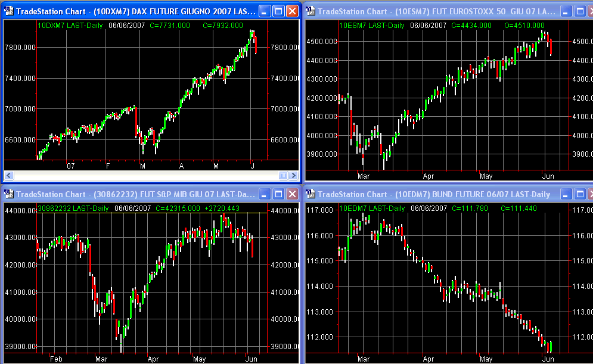Image resolution: width=593 pixels, height=364 pixels.
Task: Minimize the Bund Future chart window
Action: pos(567,194)
